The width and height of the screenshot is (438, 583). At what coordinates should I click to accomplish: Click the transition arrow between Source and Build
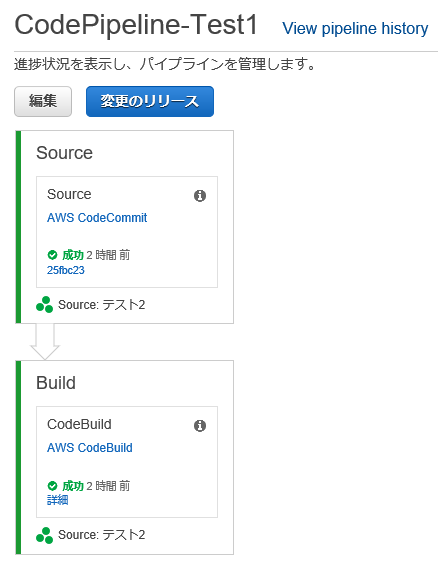[x=45, y=342]
